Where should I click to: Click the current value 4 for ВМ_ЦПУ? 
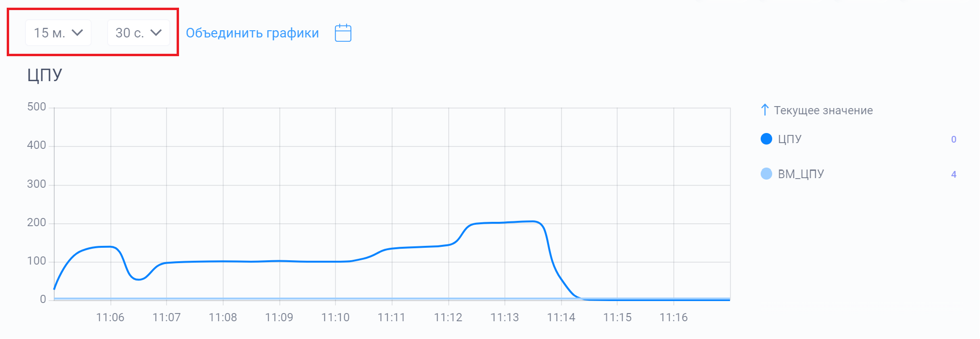click(x=954, y=174)
